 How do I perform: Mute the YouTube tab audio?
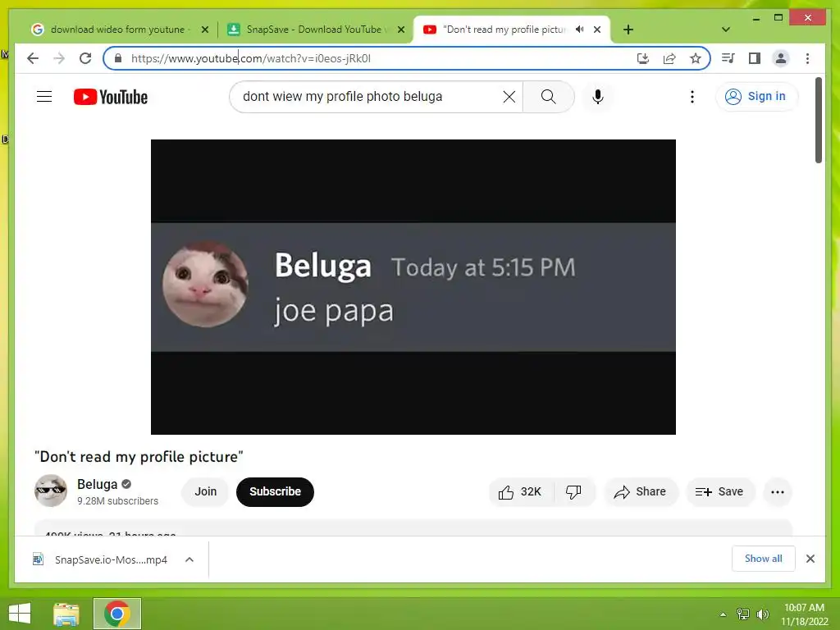(x=580, y=30)
